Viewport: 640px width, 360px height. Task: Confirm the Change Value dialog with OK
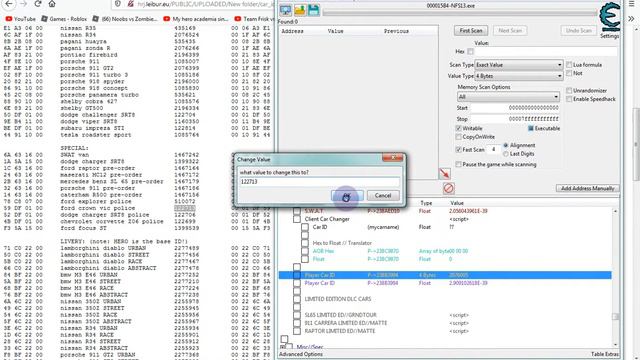tap(347, 196)
